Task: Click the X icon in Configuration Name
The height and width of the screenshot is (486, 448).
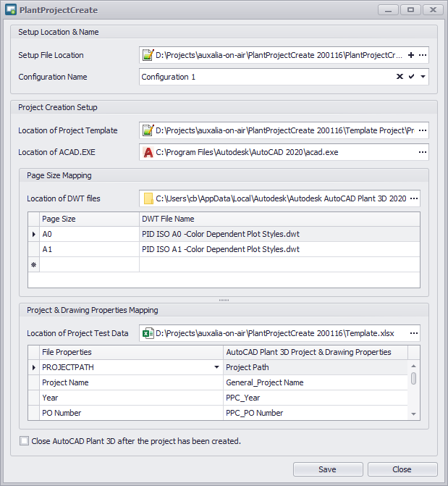Action: [400, 77]
